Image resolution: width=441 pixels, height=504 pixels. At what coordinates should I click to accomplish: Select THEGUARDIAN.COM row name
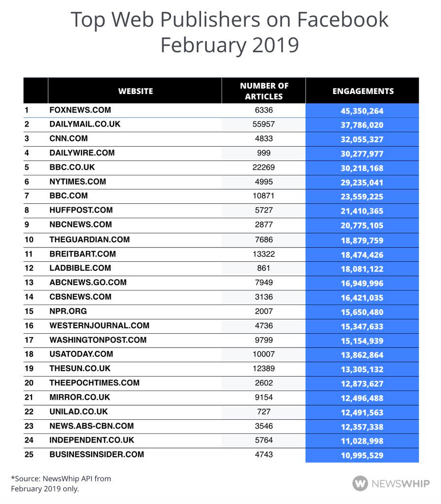[x=90, y=240]
